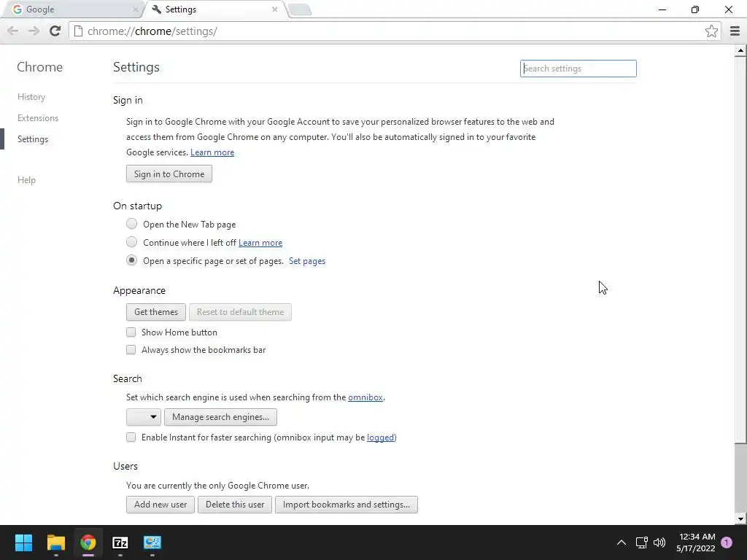Click Delete this user button
The image size is (747, 560).
coord(235,505)
